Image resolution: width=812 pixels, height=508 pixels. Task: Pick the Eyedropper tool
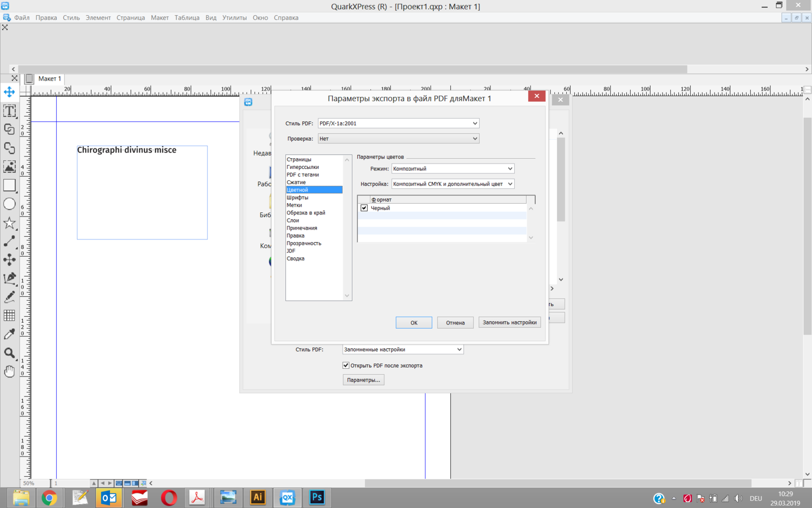click(x=9, y=334)
